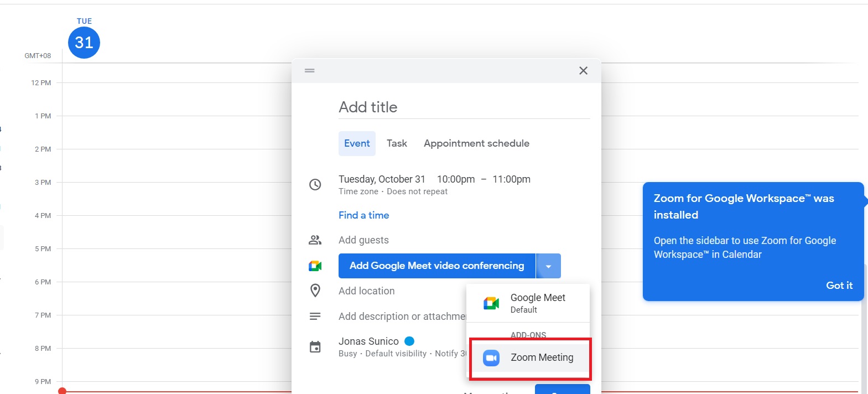This screenshot has width=868, height=394.
Task: Select the Jonas Sunico calendar name
Action: tap(368, 341)
